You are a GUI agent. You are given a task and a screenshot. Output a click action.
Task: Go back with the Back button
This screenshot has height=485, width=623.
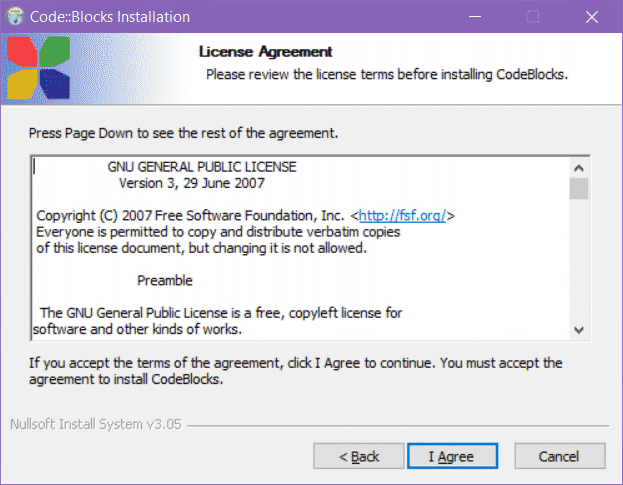coord(359,456)
